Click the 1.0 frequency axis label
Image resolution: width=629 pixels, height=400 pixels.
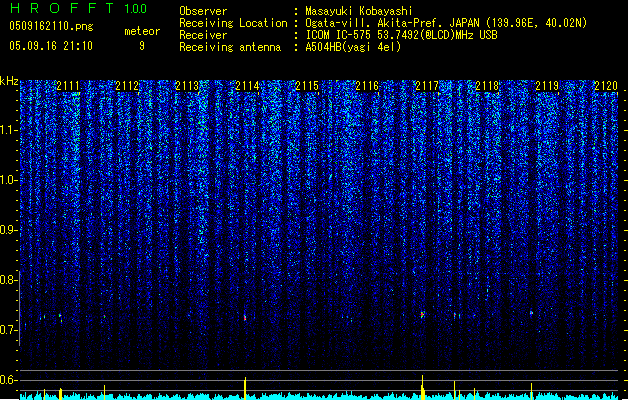point(9,180)
